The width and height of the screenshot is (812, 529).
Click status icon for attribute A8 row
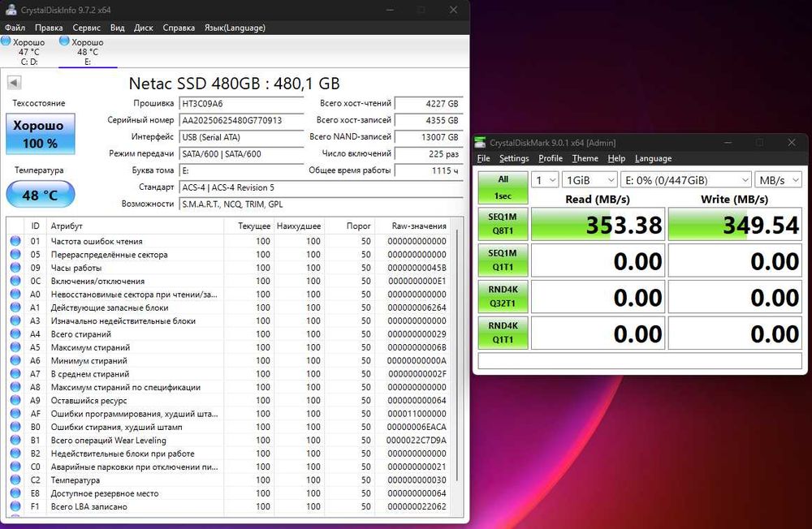tap(15, 387)
